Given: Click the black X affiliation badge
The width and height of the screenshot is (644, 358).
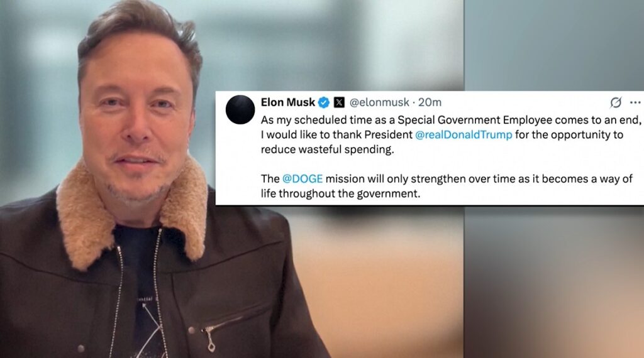Looking at the screenshot, I should pyautogui.click(x=339, y=102).
